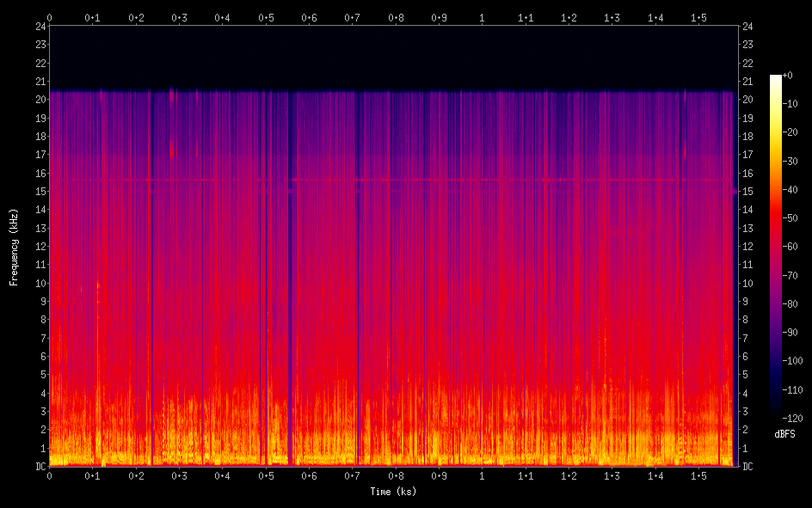Image resolution: width=812 pixels, height=508 pixels.
Task: Click the color scale gradient bar
Action: (776, 245)
